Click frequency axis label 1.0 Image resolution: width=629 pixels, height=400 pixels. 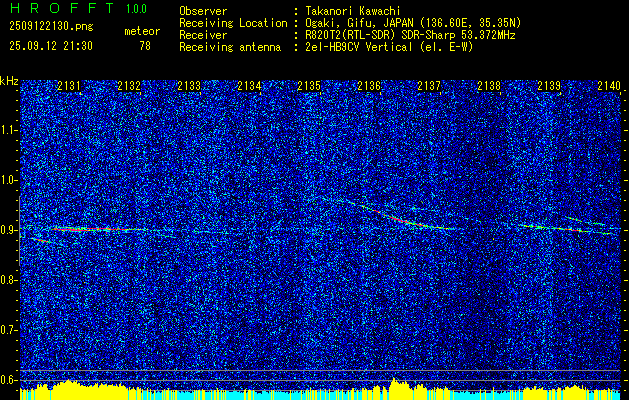click(x=9, y=180)
